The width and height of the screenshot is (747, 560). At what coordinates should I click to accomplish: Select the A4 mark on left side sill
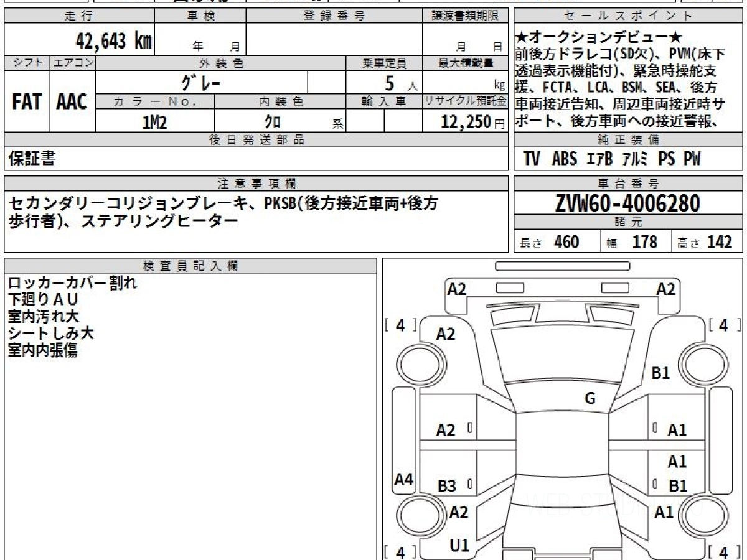(x=404, y=479)
